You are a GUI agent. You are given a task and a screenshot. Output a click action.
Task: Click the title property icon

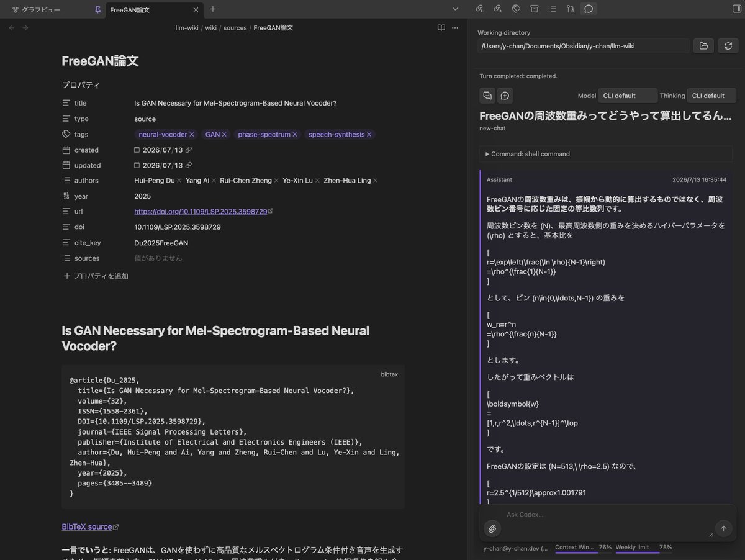click(66, 103)
